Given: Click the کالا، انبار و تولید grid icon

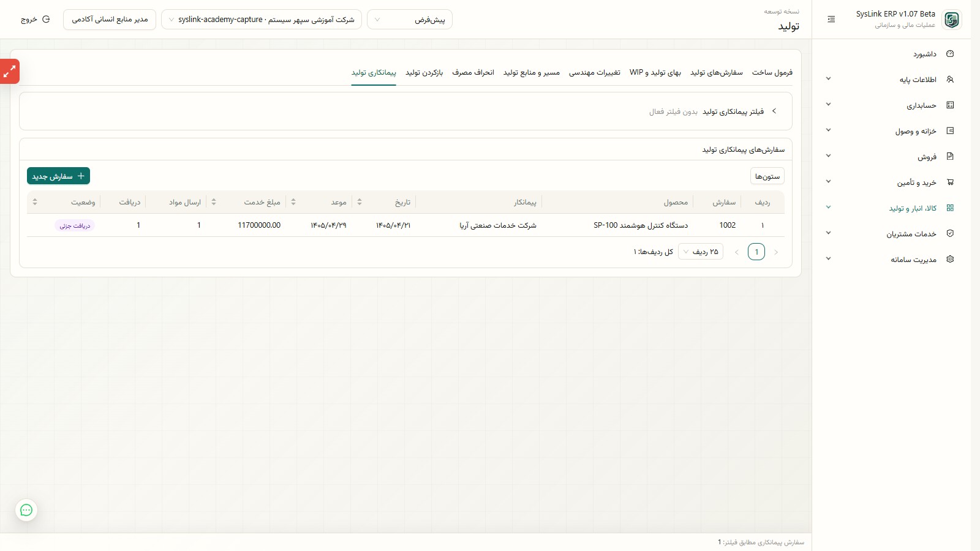Looking at the screenshot, I should (x=950, y=208).
